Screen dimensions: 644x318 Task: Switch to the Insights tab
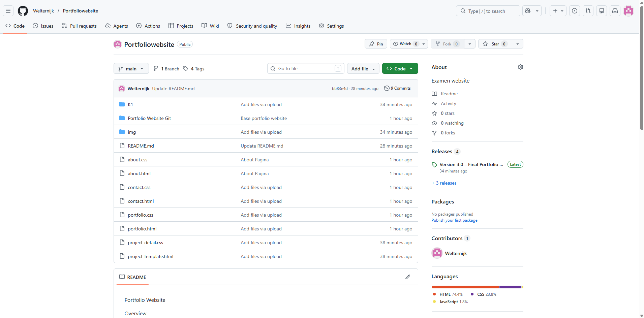coord(298,26)
